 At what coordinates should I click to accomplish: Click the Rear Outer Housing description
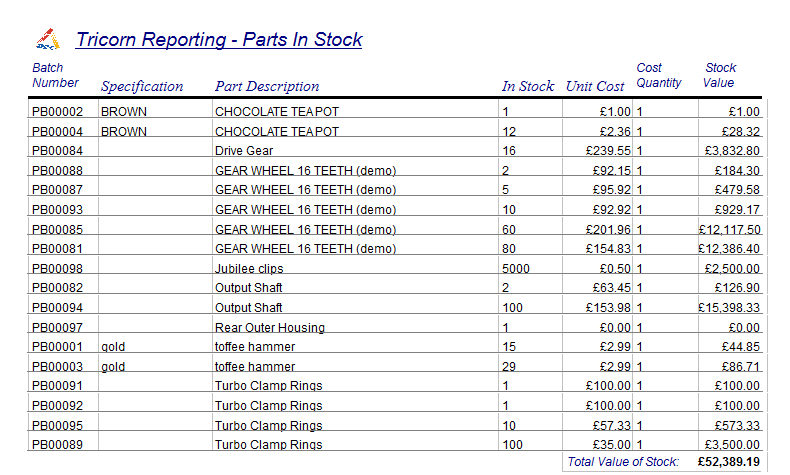tap(270, 328)
